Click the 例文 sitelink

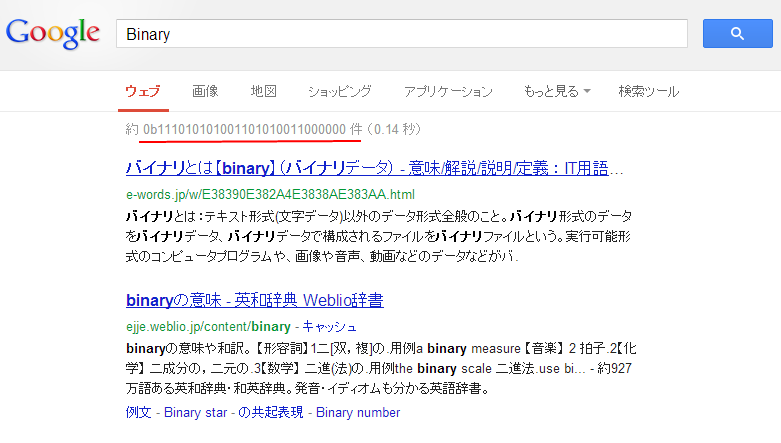pos(139,412)
